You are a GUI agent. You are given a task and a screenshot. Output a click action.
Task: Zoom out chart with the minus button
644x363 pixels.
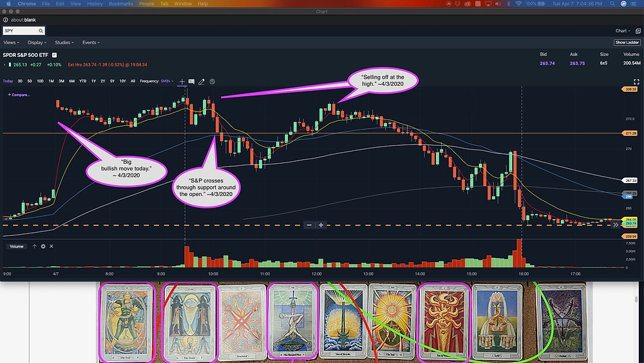coord(309,225)
